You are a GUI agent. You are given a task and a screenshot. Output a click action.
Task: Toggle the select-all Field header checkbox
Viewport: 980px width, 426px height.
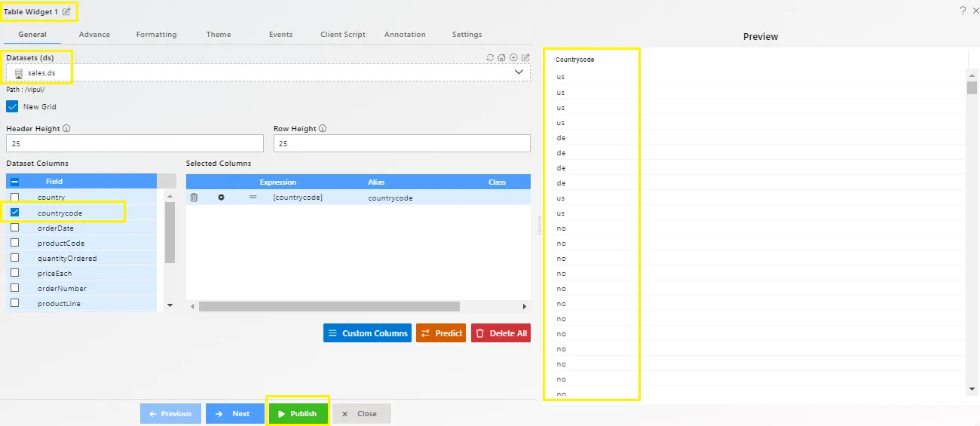pos(14,182)
